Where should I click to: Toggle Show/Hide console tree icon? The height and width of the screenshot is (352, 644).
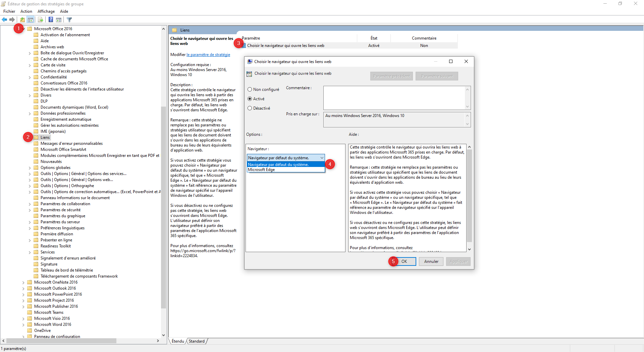click(30, 20)
